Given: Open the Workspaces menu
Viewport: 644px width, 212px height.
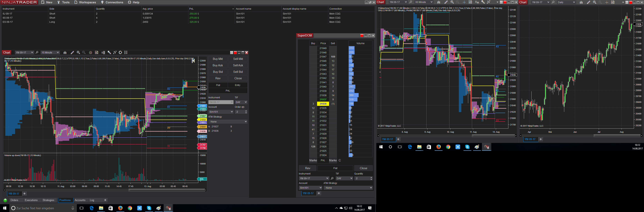Looking at the screenshot, I should click(x=85, y=2).
